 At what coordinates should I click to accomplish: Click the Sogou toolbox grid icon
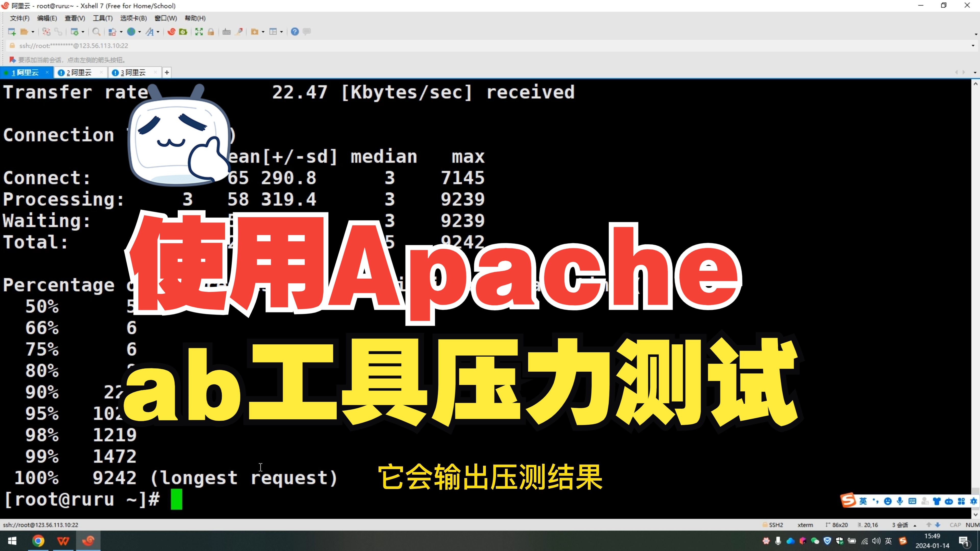(x=961, y=501)
